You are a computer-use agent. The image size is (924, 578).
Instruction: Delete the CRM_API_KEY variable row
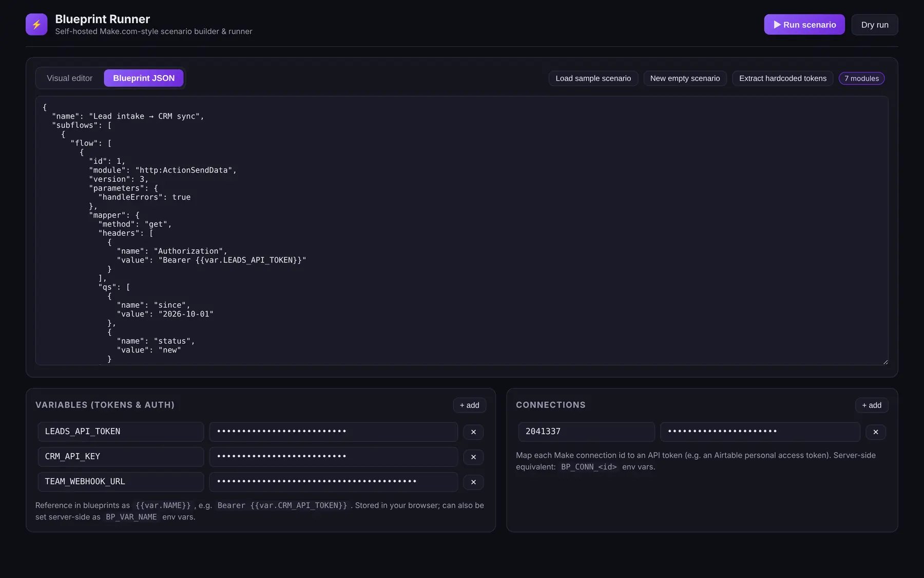(x=473, y=457)
